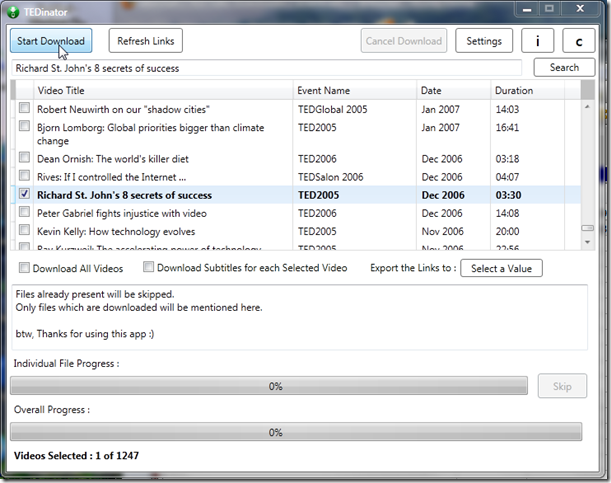This screenshot has height=483, width=611.
Task: Check the Robert Neuwirth shadow cities video
Action: point(24,108)
